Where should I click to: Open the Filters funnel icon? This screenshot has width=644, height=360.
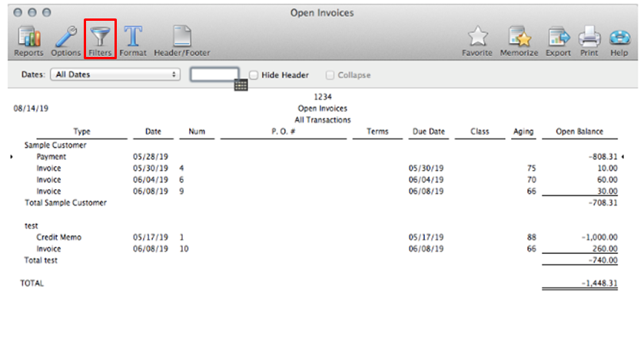point(100,39)
